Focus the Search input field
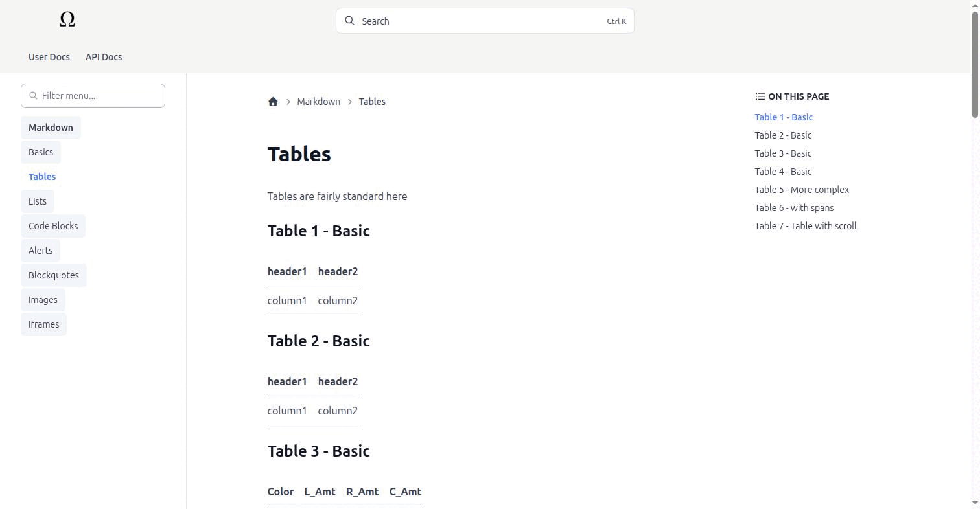Viewport: 980px width, 509px height. [485, 21]
